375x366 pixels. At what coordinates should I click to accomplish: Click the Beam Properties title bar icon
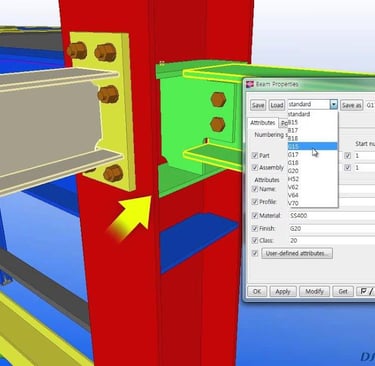point(250,84)
